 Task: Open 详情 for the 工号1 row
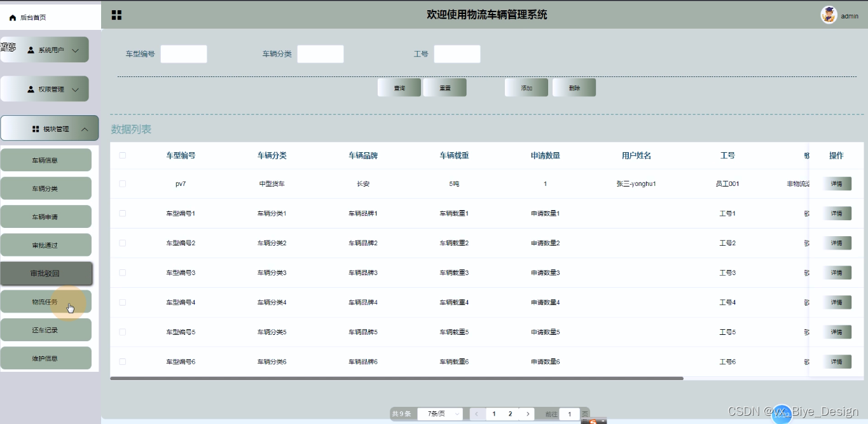point(837,213)
